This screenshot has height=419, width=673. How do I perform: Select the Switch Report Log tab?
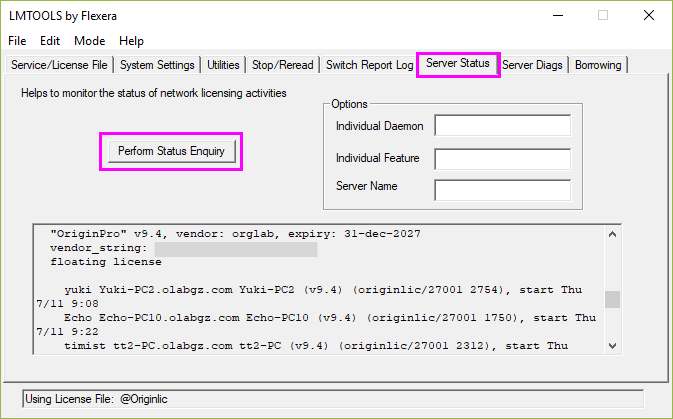[x=369, y=65]
